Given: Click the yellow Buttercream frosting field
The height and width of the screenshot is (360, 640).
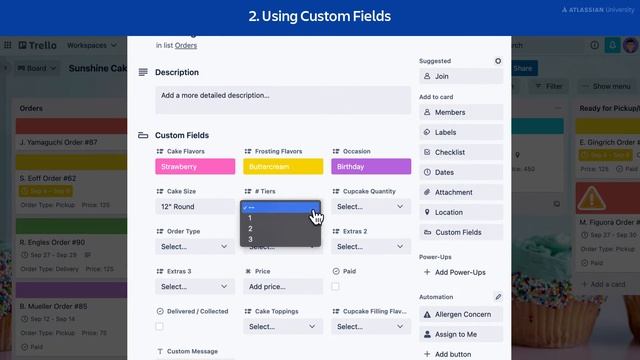Looking at the screenshot, I should click(283, 167).
